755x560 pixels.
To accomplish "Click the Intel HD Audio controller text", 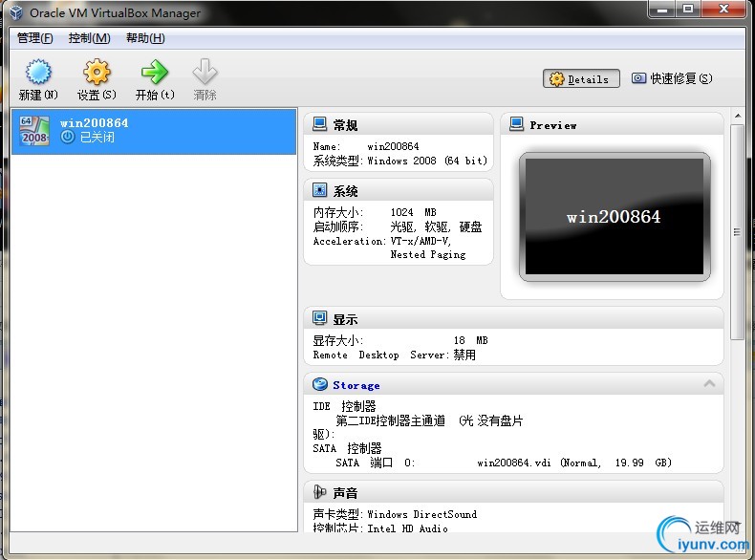I will (407, 528).
